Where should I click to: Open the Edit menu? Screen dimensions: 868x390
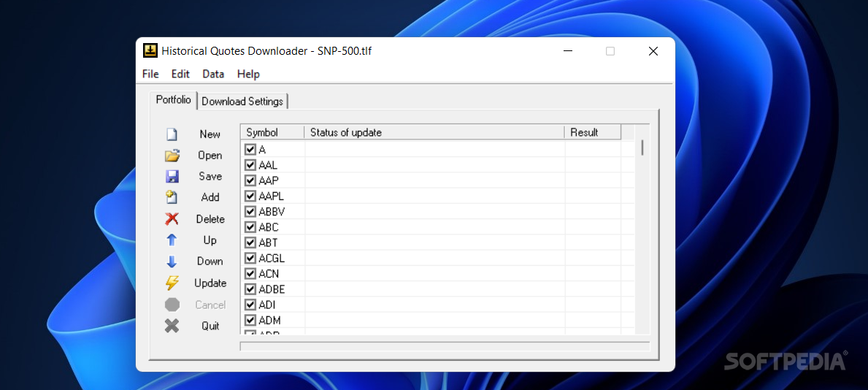(x=180, y=74)
